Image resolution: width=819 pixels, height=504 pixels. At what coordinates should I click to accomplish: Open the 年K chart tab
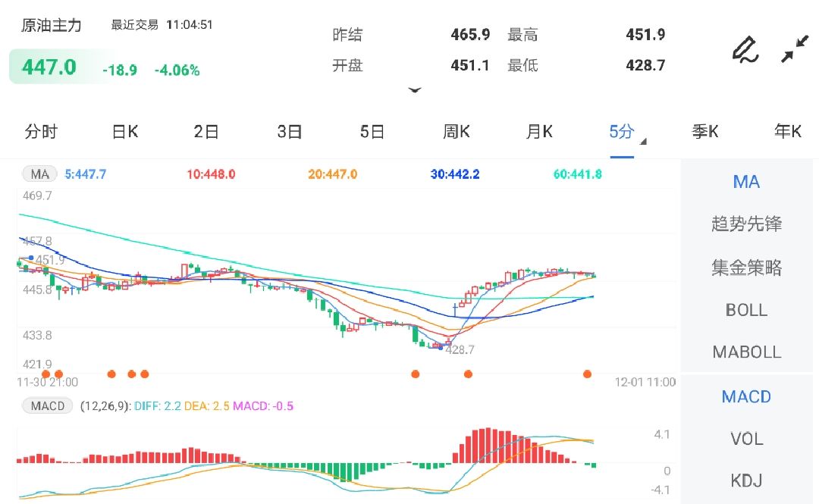coord(787,132)
